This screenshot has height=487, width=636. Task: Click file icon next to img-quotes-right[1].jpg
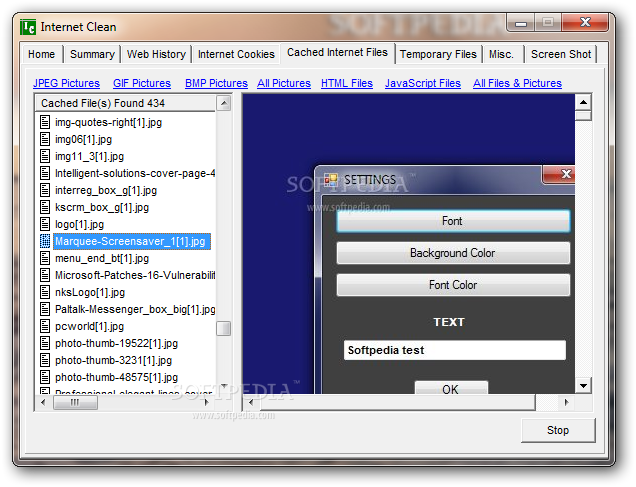click(45, 122)
